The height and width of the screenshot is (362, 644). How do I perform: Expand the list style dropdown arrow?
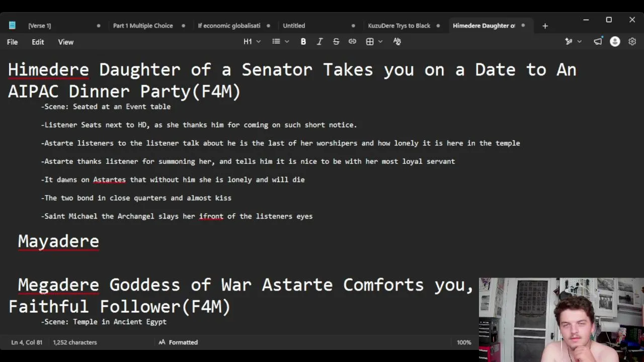click(x=287, y=42)
